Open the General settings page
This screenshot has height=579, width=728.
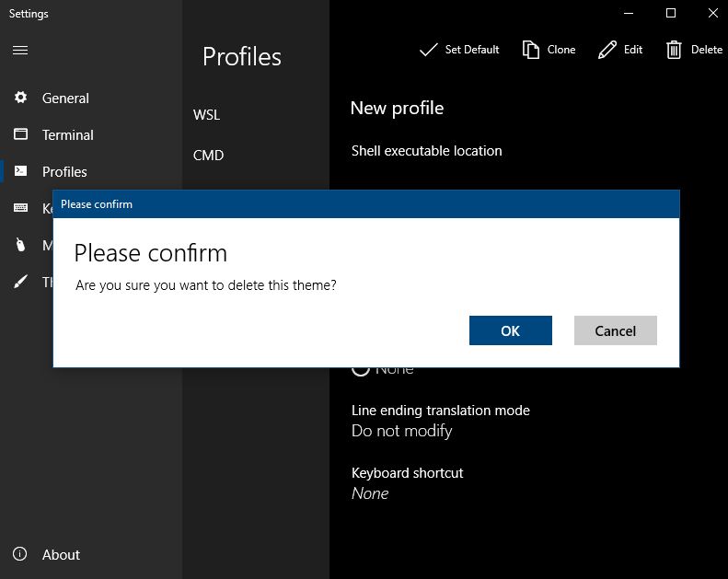[x=65, y=98]
